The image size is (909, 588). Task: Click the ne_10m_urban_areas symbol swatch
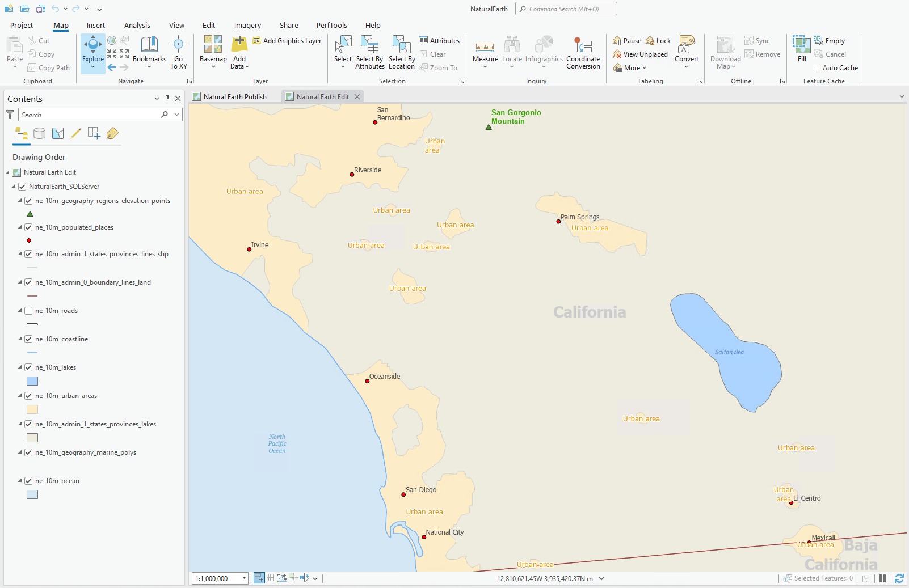[x=32, y=409]
